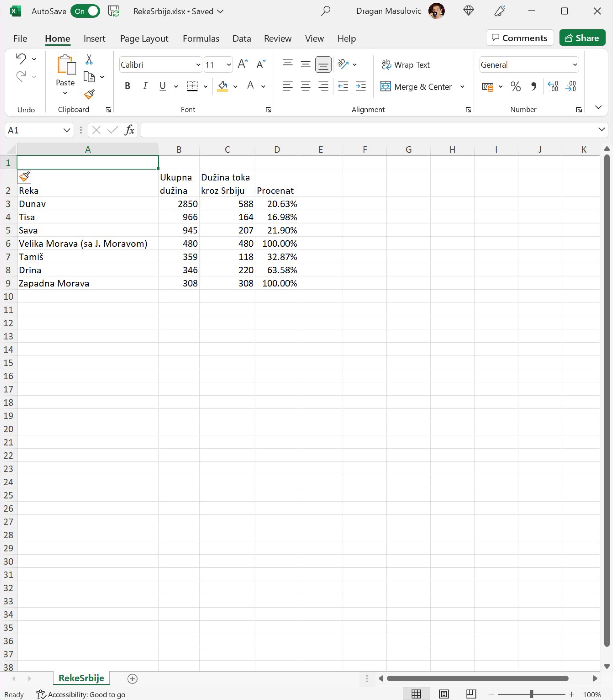The image size is (613, 700).
Task: Click Increase Decimal icon
Action: tap(553, 86)
